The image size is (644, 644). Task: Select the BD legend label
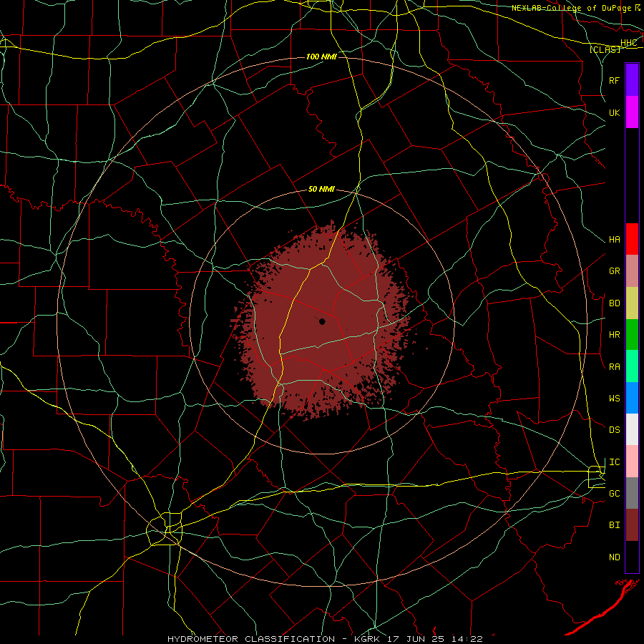(614, 303)
